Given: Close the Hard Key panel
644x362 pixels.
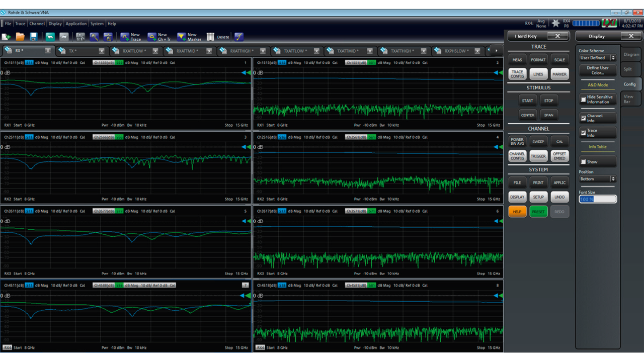Looking at the screenshot, I should tap(557, 36).
